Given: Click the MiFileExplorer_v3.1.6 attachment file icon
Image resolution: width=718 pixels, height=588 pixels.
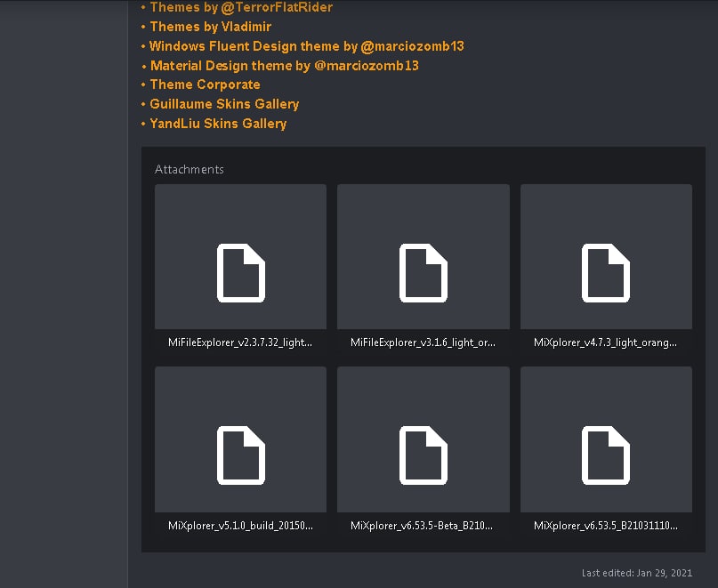Looking at the screenshot, I should tap(424, 273).
